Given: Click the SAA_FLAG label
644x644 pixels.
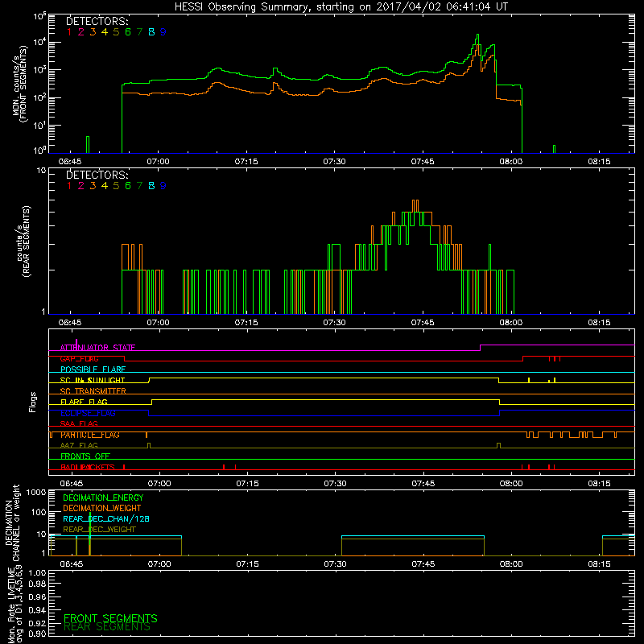Looking at the screenshot, I should (79, 423).
